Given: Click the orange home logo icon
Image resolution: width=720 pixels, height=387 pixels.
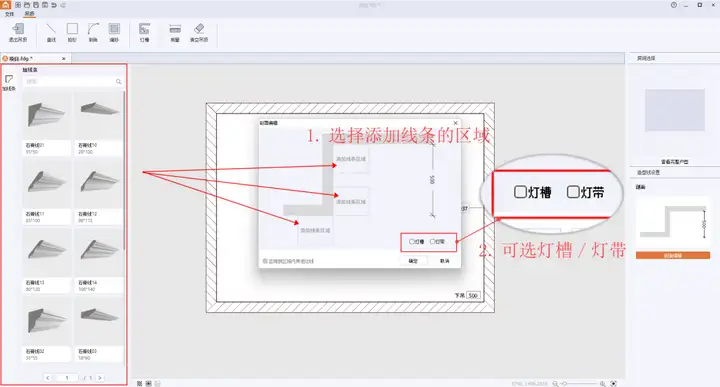Looking at the screenshot, I should coord(5,5).
